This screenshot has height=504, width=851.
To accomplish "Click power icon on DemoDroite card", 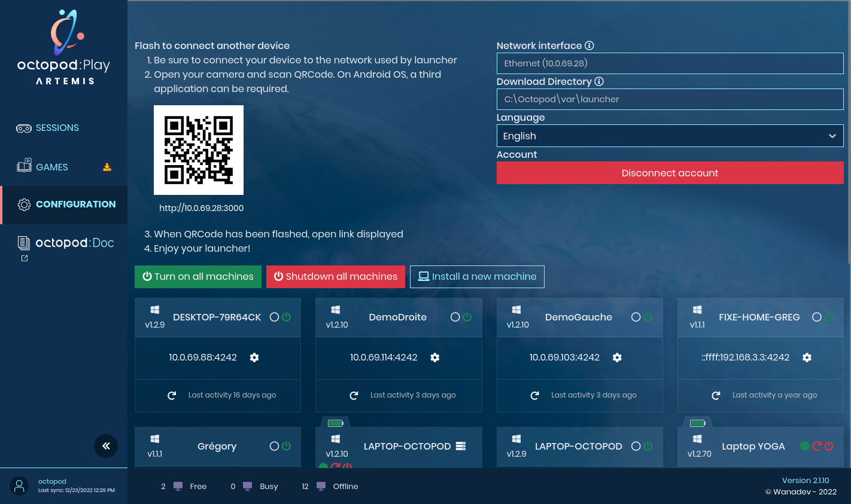I will pos(467,317).
